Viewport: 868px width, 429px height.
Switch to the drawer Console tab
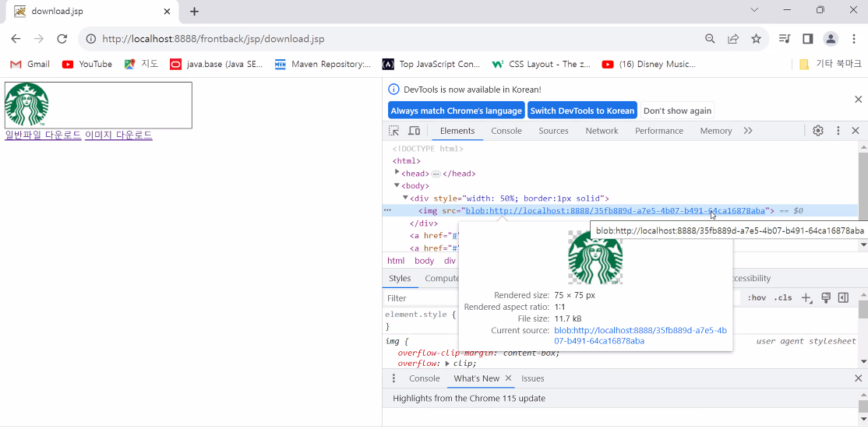[425, 378]
